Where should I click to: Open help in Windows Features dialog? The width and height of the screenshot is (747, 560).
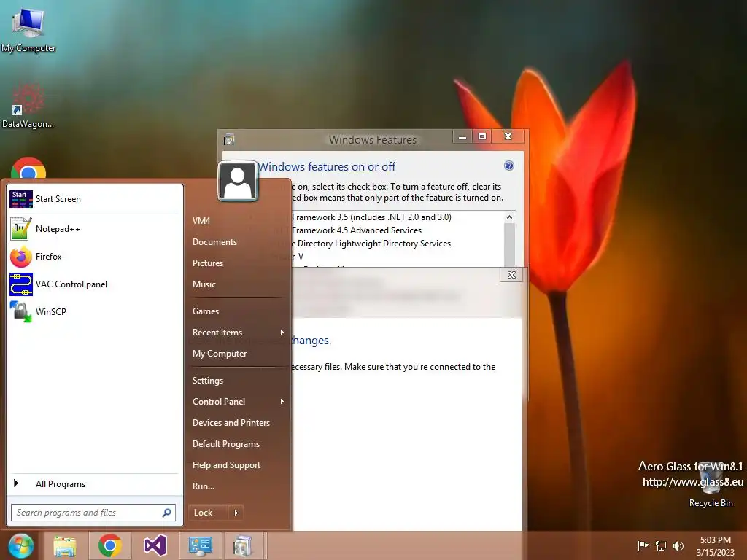click(508, 166)
